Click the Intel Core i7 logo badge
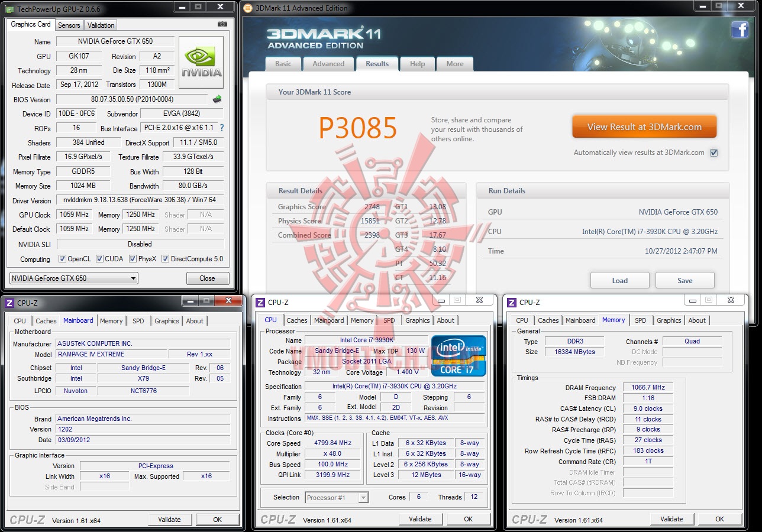Screen dimensions: 762x532 [x=459, y=355]
